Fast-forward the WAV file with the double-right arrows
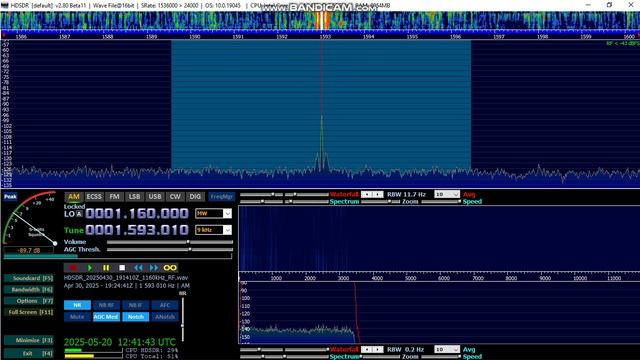Screen dimensions: 640x360 (153, 268)
